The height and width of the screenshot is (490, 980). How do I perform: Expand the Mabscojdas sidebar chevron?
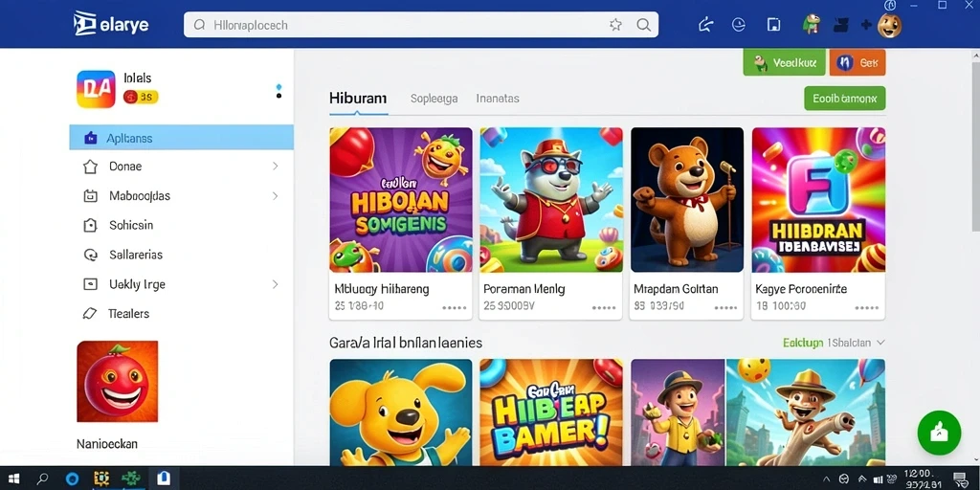[275, 195]
